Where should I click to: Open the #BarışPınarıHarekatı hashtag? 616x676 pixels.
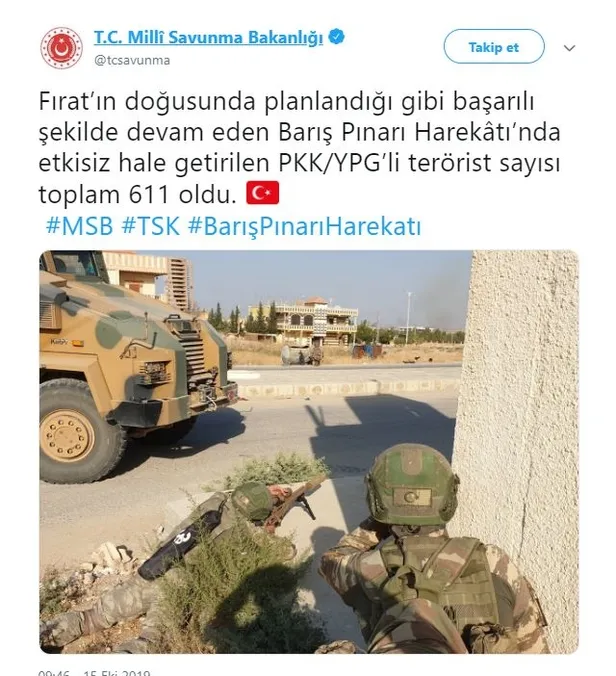[304, 226]
